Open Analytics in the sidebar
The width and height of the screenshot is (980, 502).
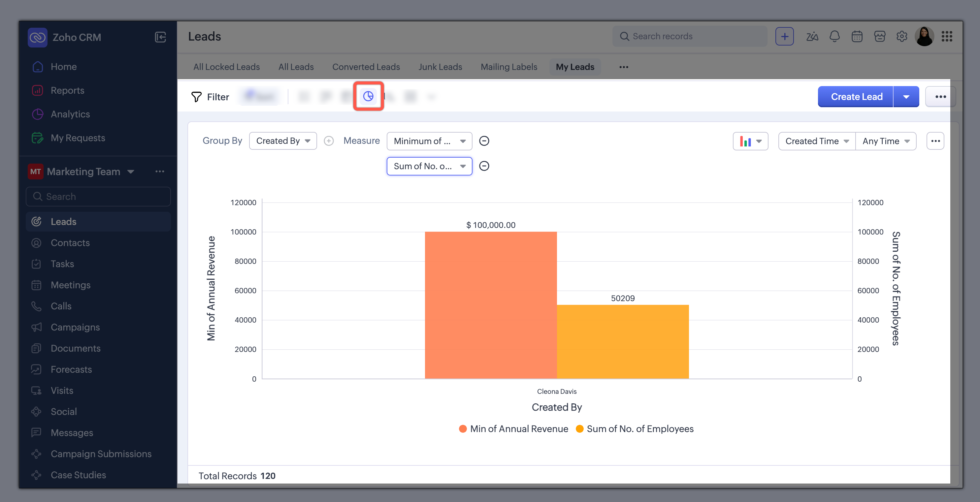coord(70,114)
